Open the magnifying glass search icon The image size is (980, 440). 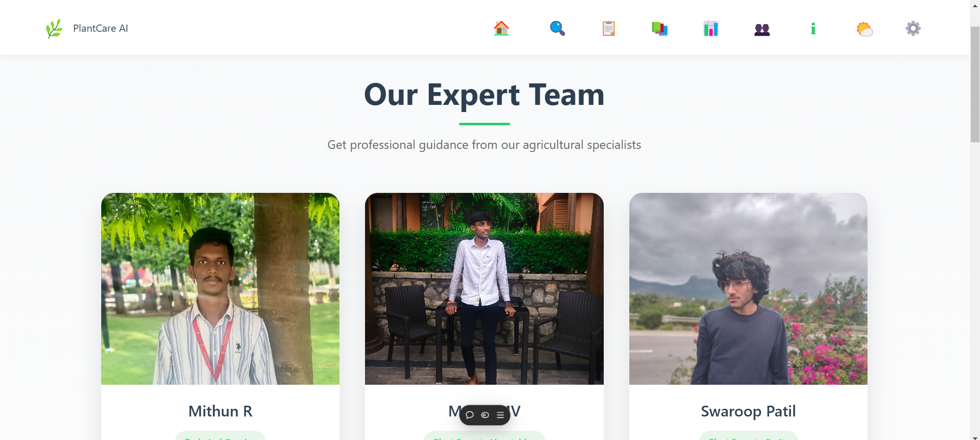[557, 28]
